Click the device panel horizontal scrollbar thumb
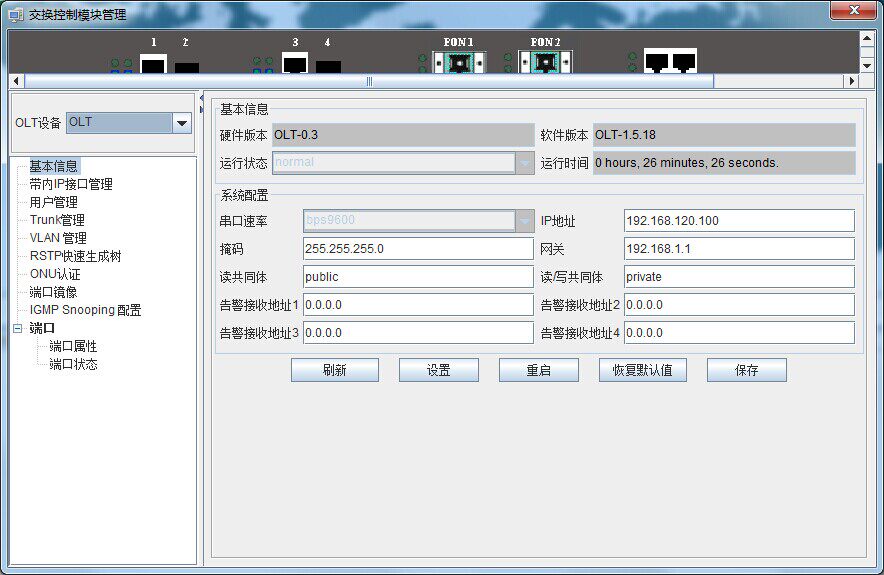 [x=369, y=81]
